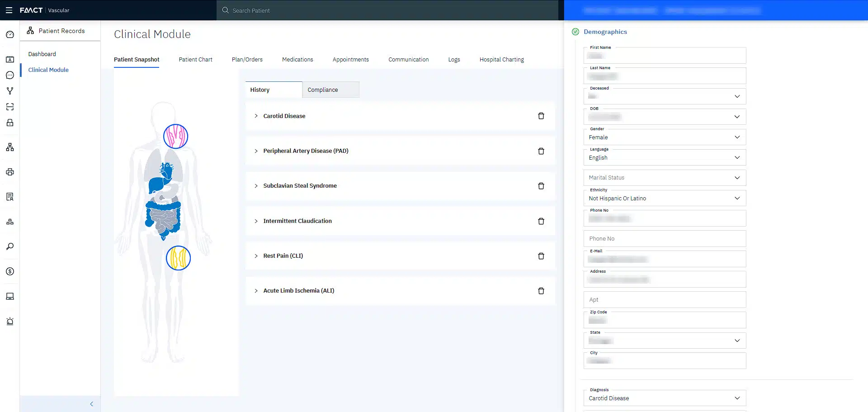Click the branch fork sidebar icon
Image resolution: width=868 pixels, height=412 pixels.
10,91
